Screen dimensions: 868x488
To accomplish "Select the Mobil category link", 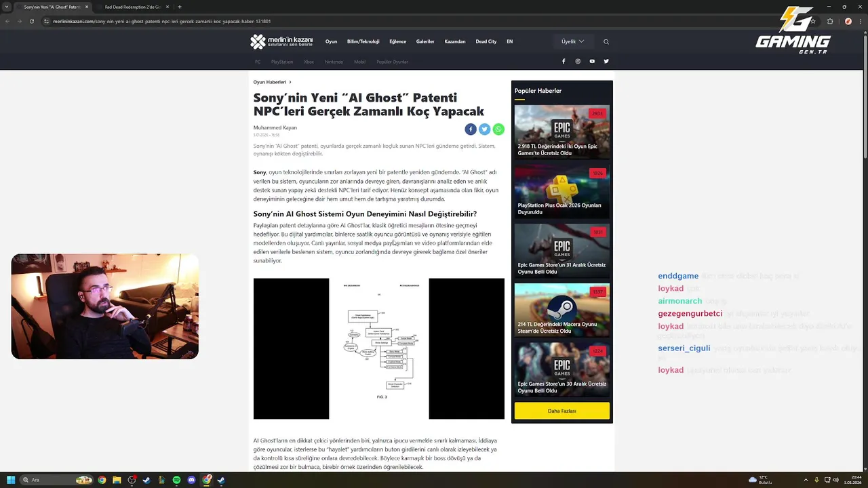I will coord(359,62).
